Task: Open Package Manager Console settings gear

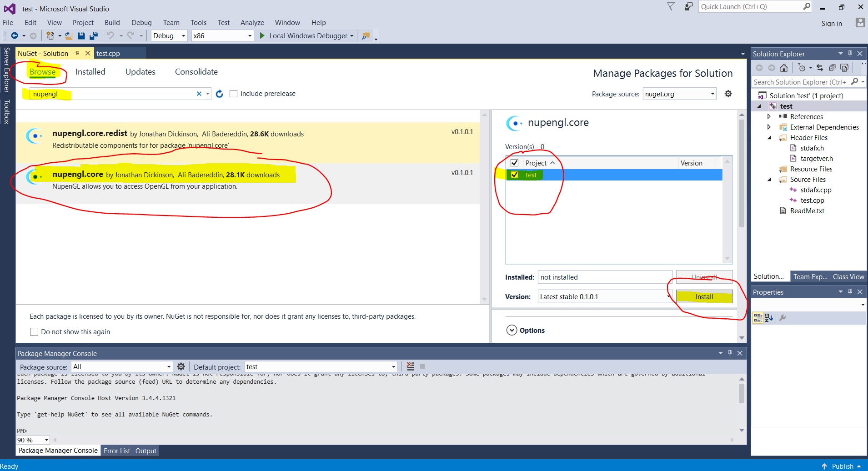Action: click(x=181, y=366)
